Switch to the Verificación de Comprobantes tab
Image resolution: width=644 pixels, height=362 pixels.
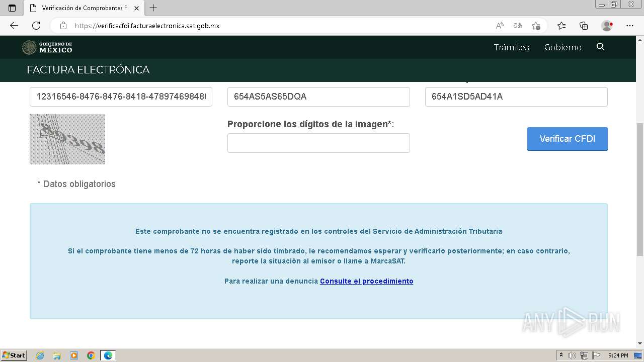tap(84, 8)
